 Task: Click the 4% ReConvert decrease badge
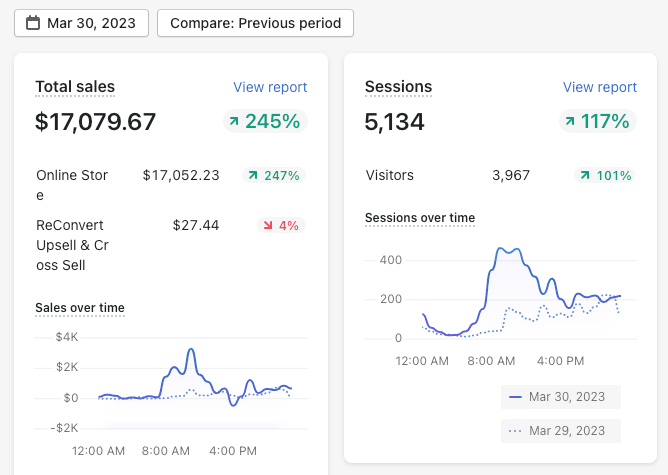click(280, 225)
